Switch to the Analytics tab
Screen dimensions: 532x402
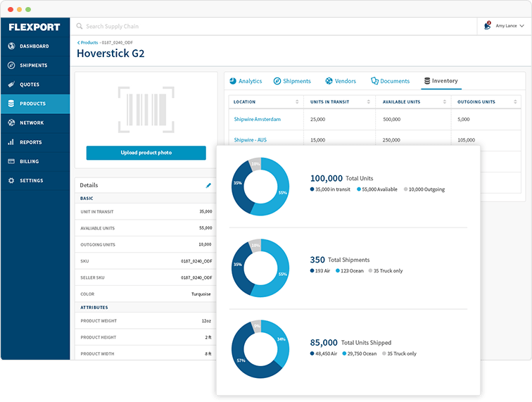click(x=246, y=81)
